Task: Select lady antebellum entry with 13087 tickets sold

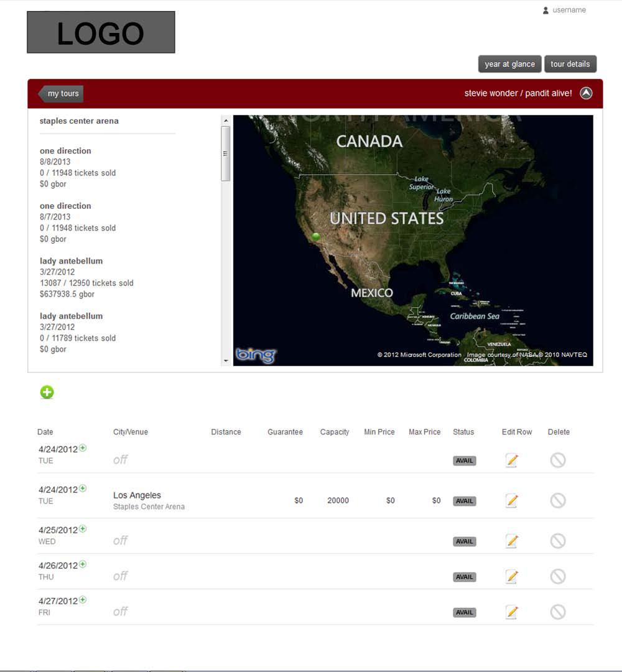Action: [86, 277]
